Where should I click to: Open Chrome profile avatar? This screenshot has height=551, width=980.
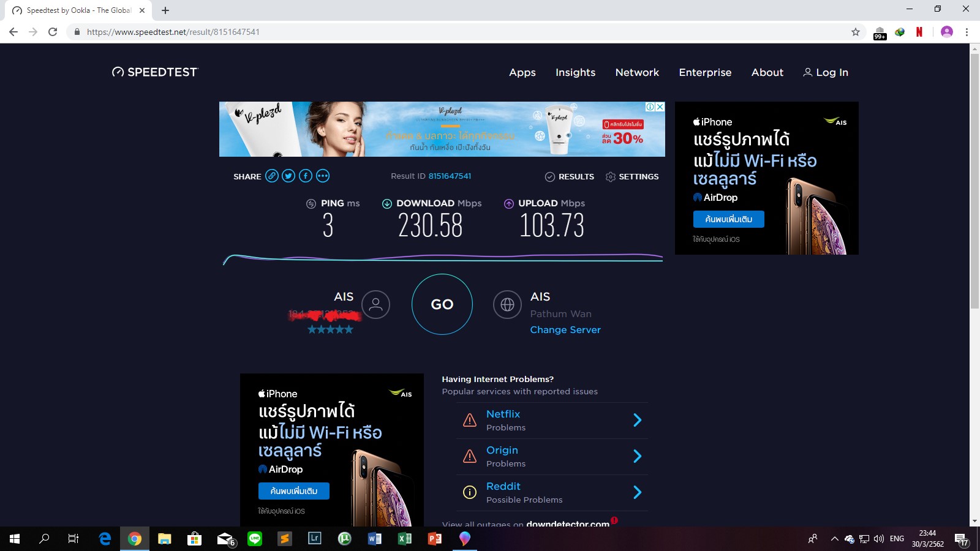[947, 32]
